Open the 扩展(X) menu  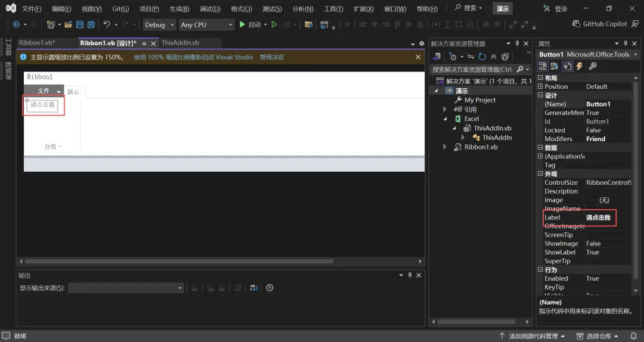[x=364, y=8]
